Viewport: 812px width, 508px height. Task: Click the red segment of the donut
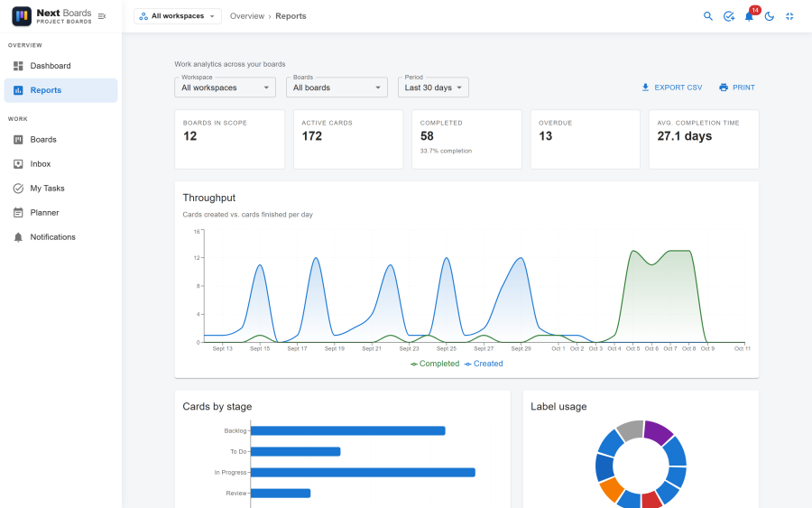652,501
